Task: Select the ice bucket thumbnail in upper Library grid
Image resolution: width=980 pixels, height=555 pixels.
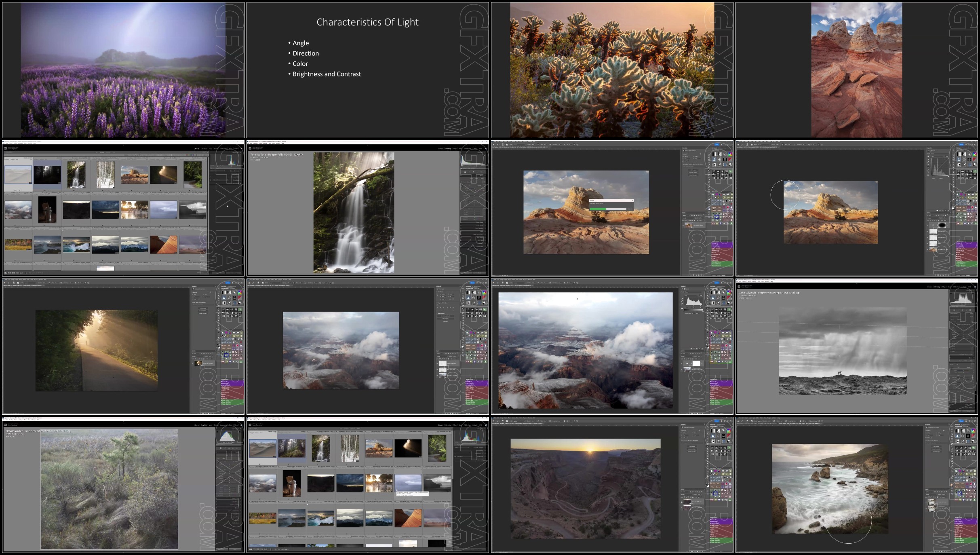Action: tap(47, 210)
